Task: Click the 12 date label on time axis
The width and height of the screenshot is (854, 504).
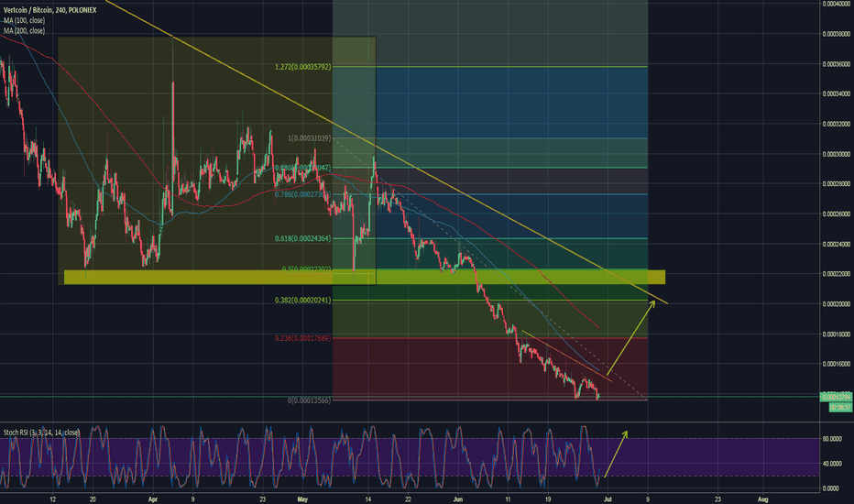Action: (x=53, y=499)
